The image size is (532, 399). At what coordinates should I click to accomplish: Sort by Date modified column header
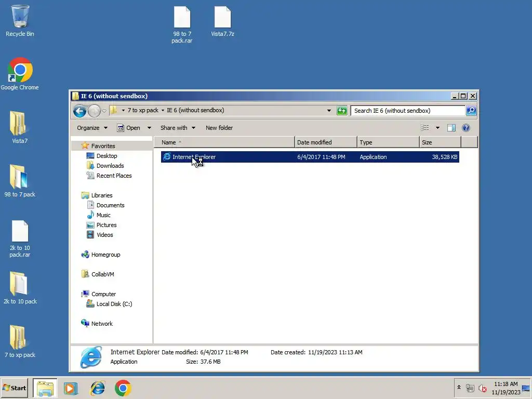(x=326, y=142)
